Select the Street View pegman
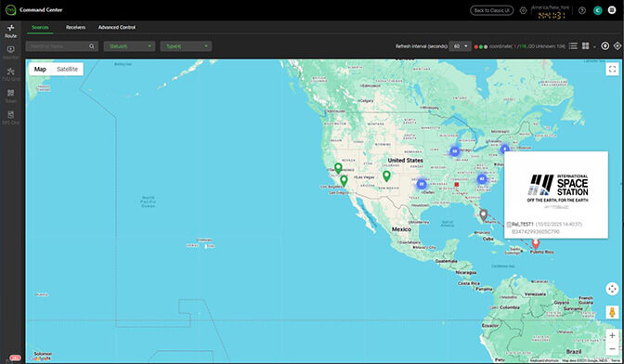The height and width of the screenshot is (364, 624). pyautogui.click(x=612, y=312)
